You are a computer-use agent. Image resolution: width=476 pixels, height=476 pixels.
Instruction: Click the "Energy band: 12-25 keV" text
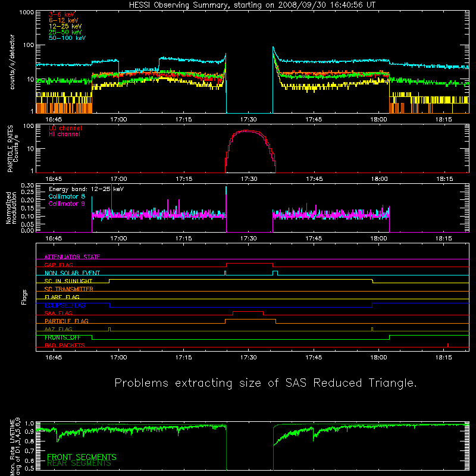pyautogui.click(x=86, y=189)
